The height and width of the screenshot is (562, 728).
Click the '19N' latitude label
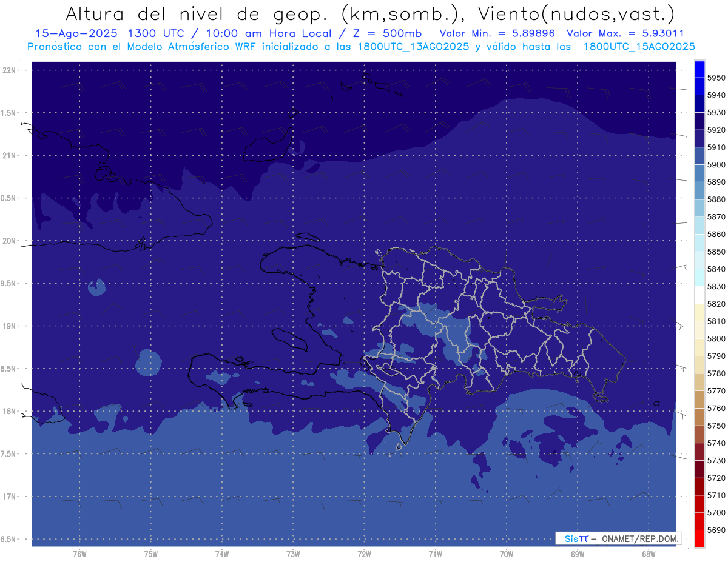10,326
